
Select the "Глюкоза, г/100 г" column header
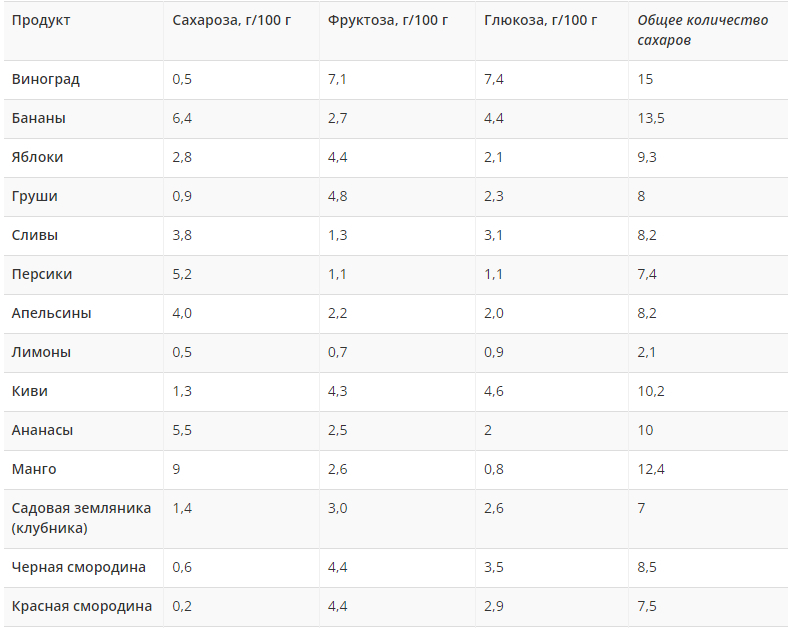541,21
